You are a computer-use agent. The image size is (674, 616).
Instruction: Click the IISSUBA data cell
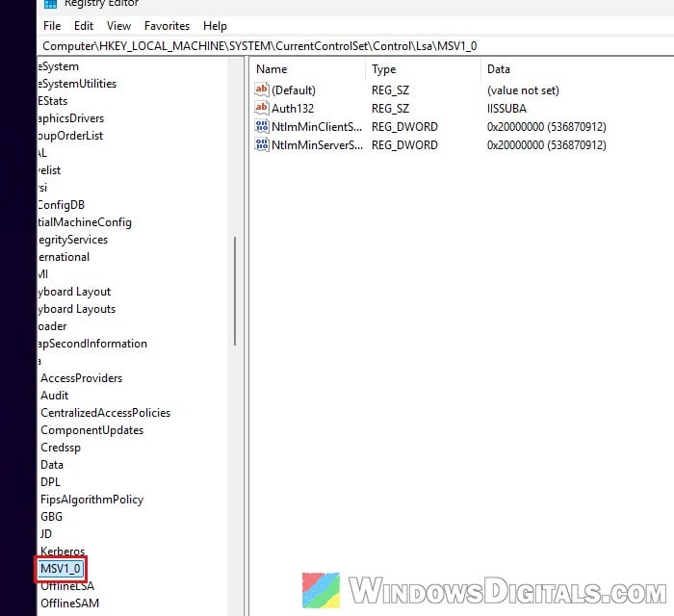click(x=506, y=108)
